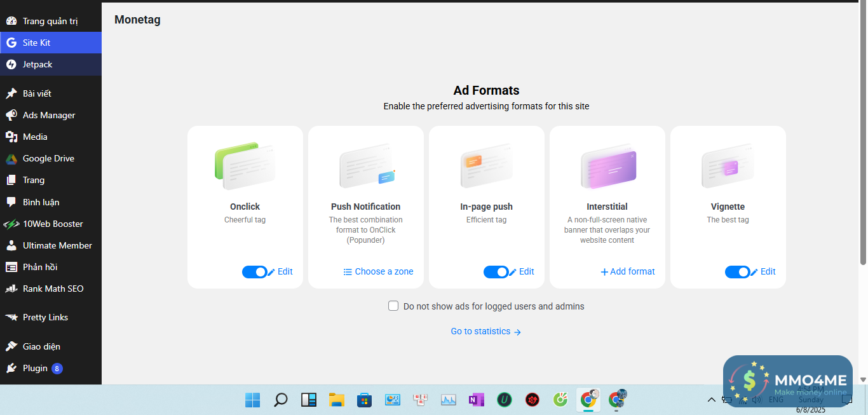The height and width of the screenshot is (415, 868).
Task: Open the Windows Start menu
Action: click(x=253, y=400)
